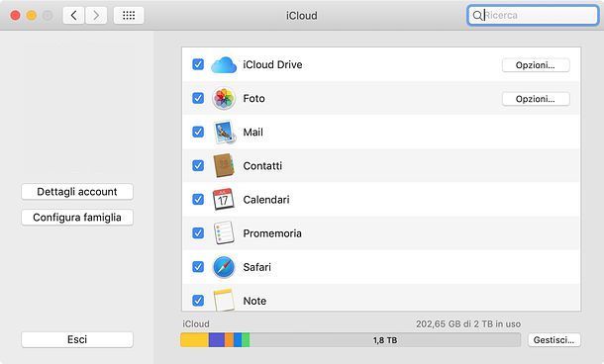
Task: Click the iCloud Drive cloud icon
Action: 224,64
